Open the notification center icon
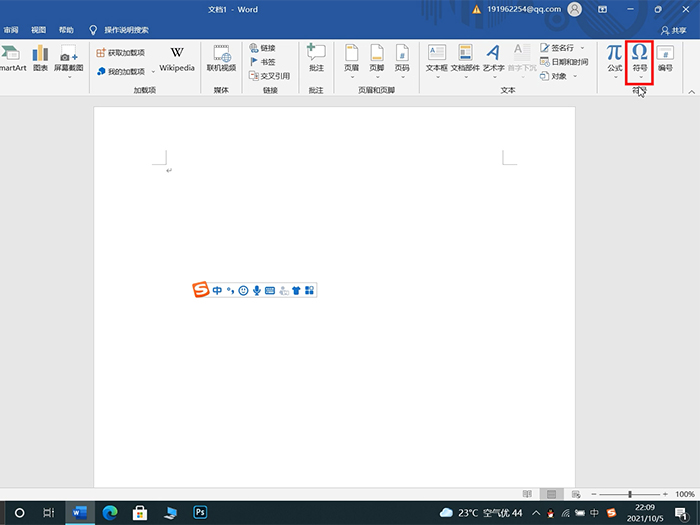This screenshot has height=525, width=700. (x=681, y=513)
